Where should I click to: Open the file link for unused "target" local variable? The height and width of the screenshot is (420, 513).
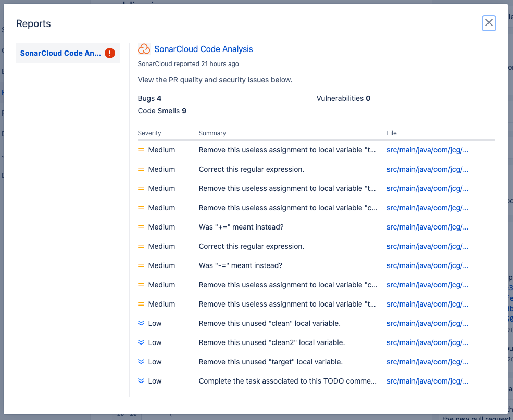(427, 362)
